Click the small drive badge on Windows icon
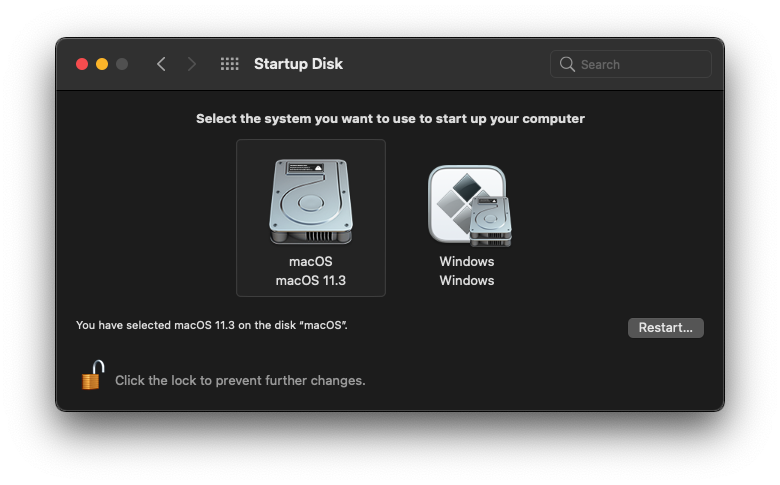 click(490, 222)
